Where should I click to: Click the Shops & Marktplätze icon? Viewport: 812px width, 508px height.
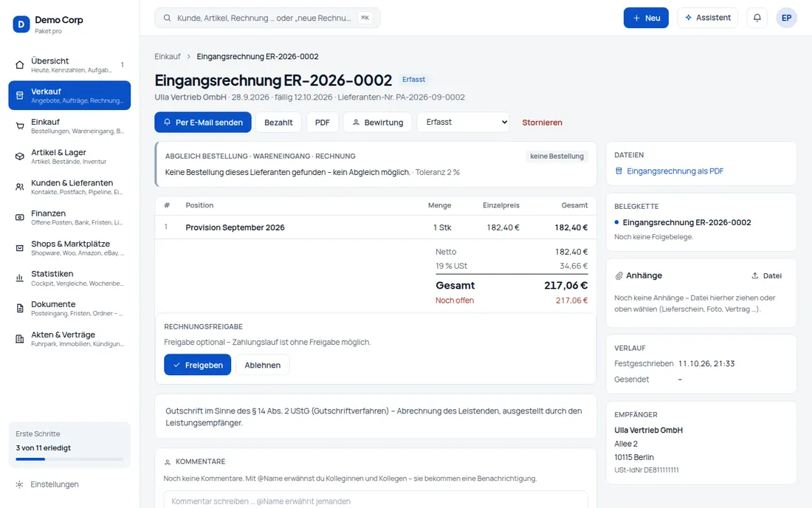tap(20, 248)
